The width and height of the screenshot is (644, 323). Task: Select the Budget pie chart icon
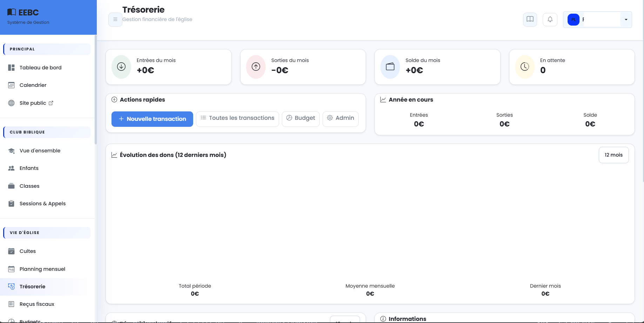point(289,118)
